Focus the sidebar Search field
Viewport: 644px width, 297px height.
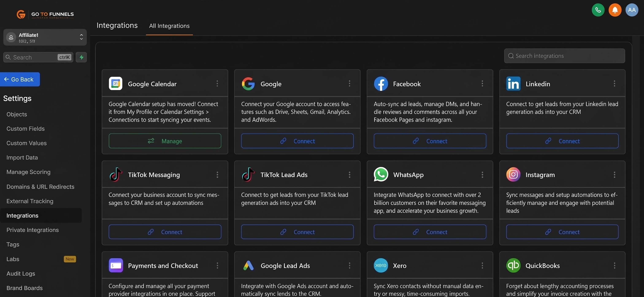(38, 57)
